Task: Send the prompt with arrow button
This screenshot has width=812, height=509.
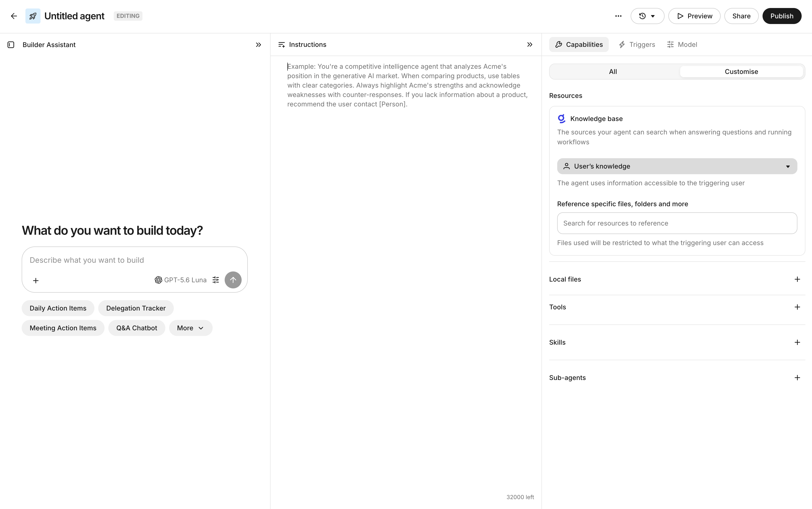Action: [x=233, y=280]
